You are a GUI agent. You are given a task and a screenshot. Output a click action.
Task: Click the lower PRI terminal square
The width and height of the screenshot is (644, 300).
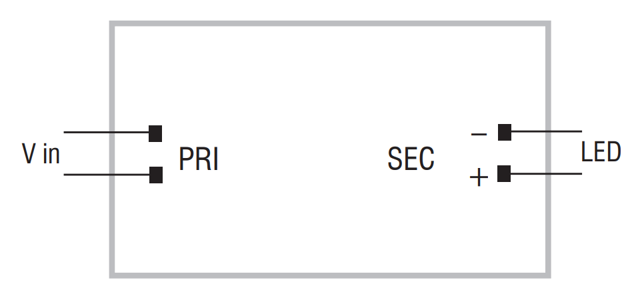(x=155, y=175)
